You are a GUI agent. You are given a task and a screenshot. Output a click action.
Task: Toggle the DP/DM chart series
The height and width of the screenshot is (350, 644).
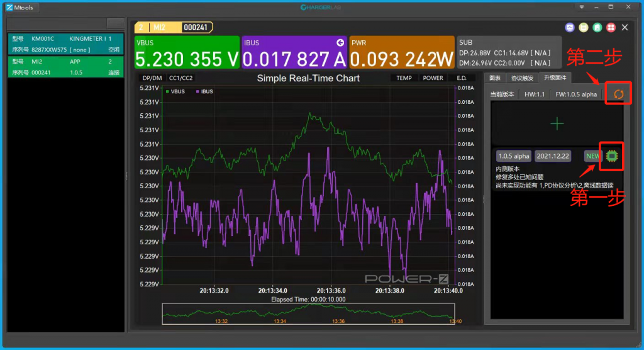click(152, 78)
